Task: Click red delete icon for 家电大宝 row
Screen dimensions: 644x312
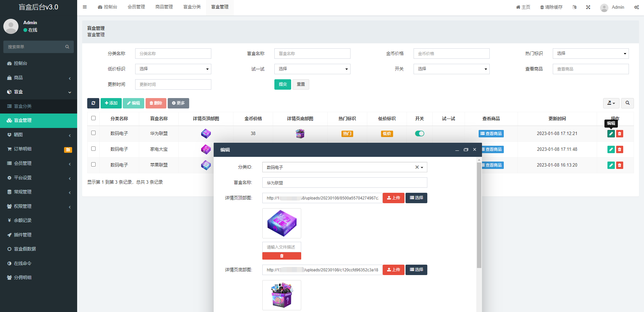Action: tap(620, 149)
